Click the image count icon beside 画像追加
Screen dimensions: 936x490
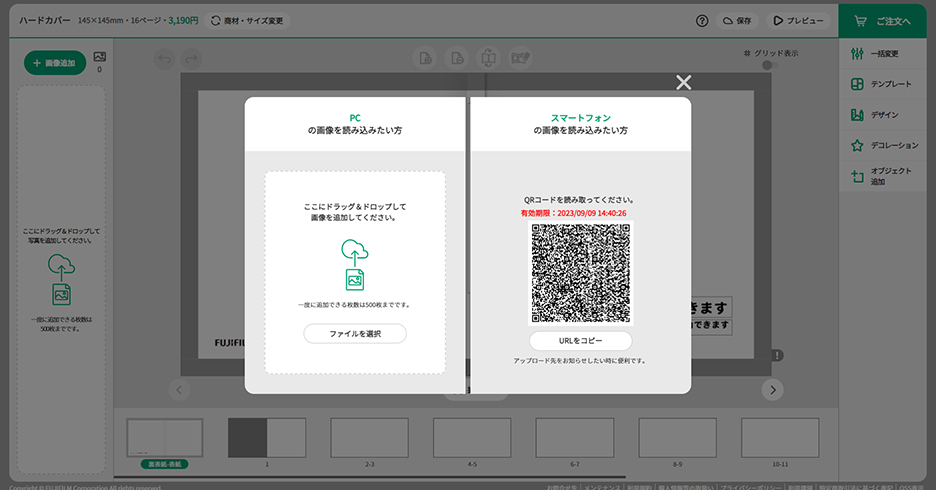point(100,57)
